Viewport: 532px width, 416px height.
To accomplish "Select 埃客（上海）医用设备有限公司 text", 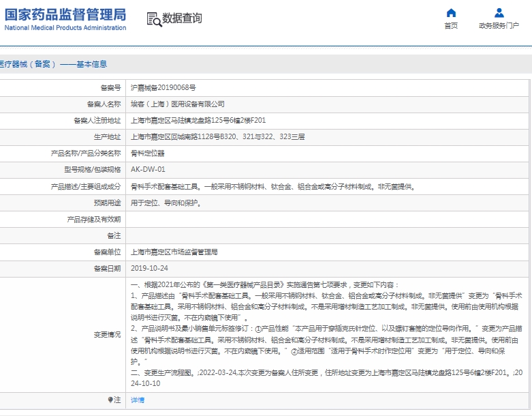I will coord(177,104).
